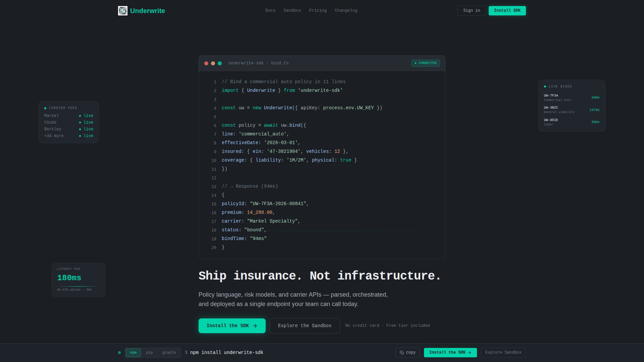Open the Underwrite home link text
This screenshot has height=362, width=644.
[x=148, y=11]
